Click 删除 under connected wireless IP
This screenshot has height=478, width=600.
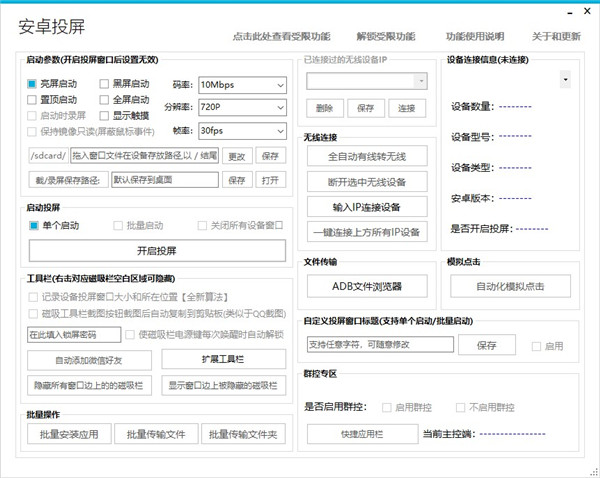[324, 108]
